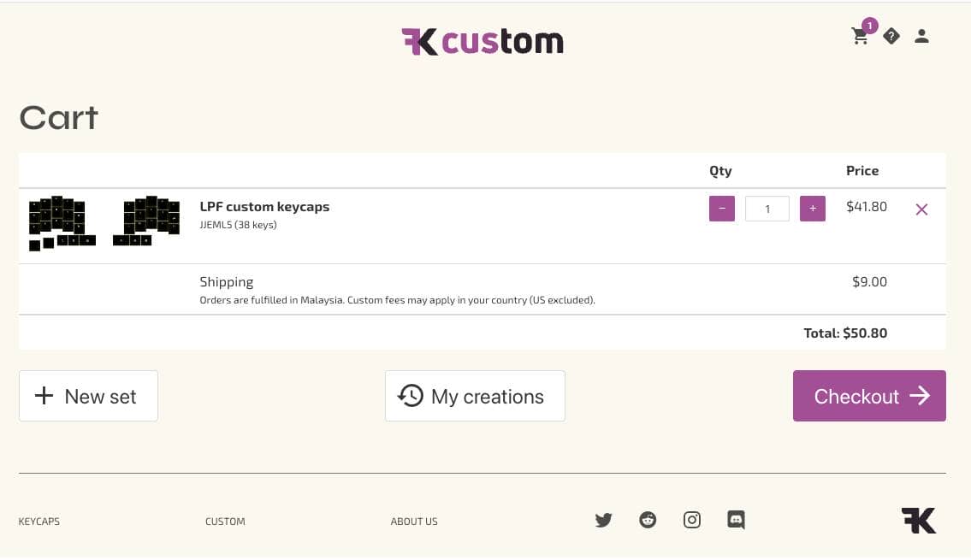
Task: Open the Keycaps footer link
Action: (x=39, y=522)
